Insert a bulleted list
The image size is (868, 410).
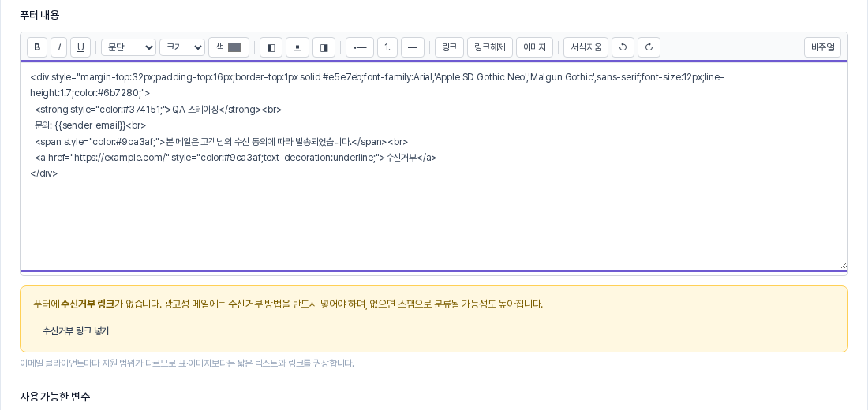pyautogui.click(x=360, y=47)
